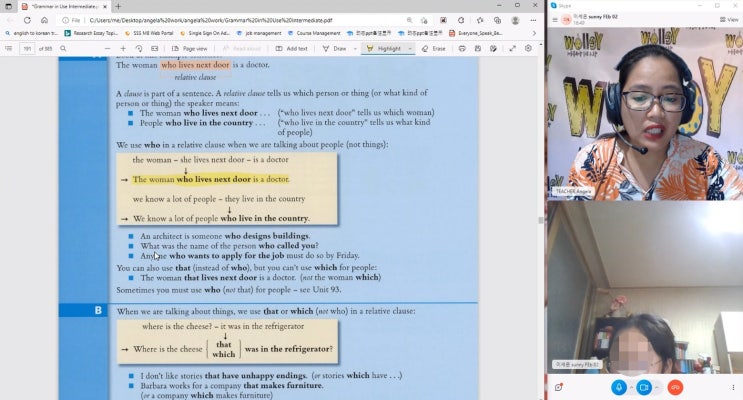Open a new browser tab
This screenshot has height=400, width=743.
118,6
